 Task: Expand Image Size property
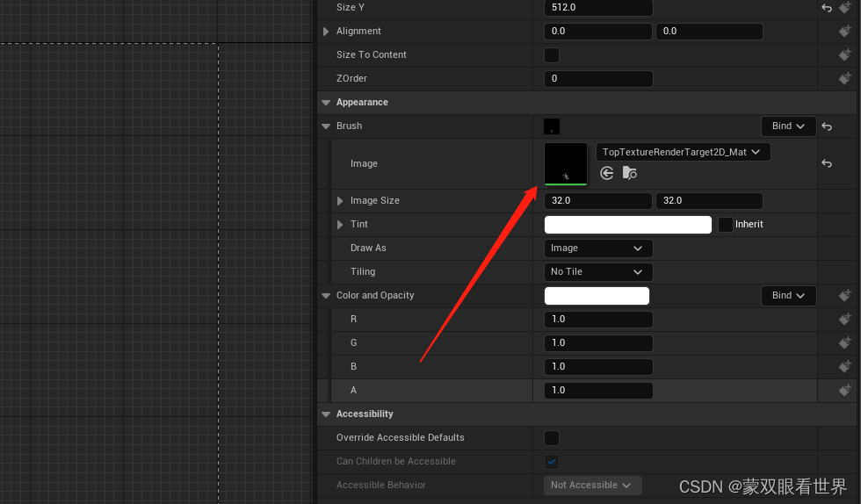point(340,201)
